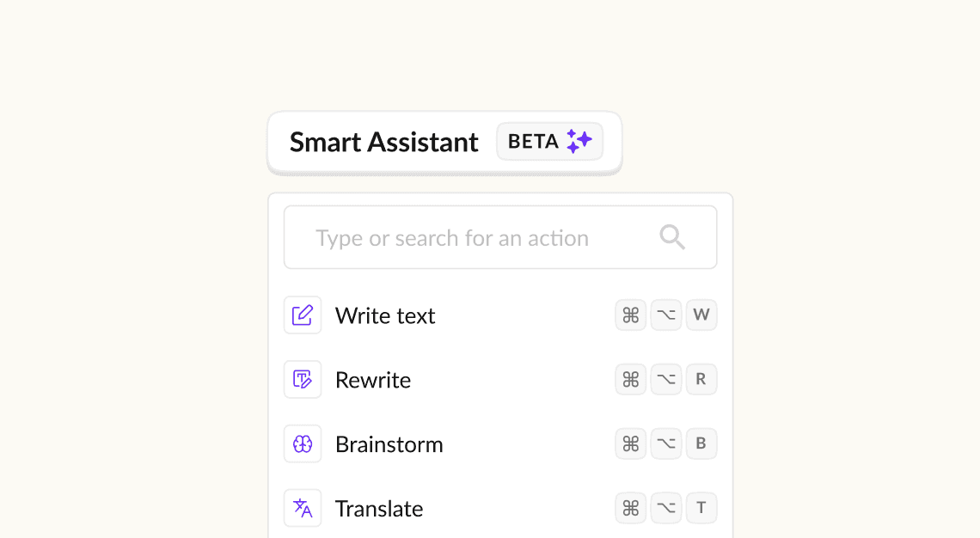Click the Write text pencil icon
The image size is (980, 538).
pyautogui.click(x=303, y=315)
